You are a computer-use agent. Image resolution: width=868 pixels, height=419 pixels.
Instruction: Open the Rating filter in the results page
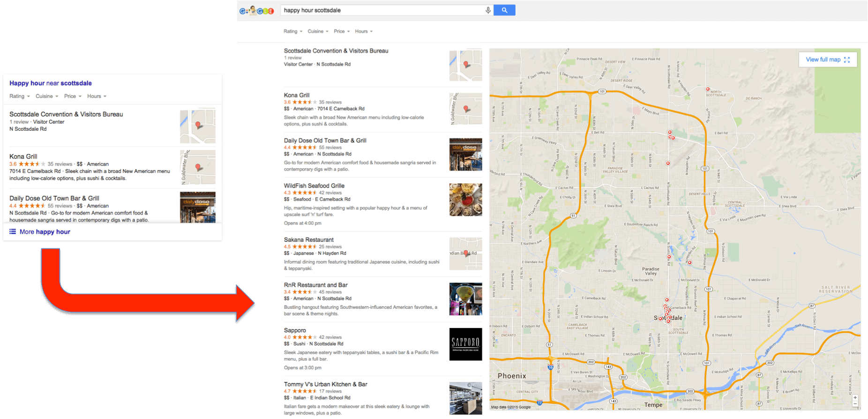(x=293, y=31)
